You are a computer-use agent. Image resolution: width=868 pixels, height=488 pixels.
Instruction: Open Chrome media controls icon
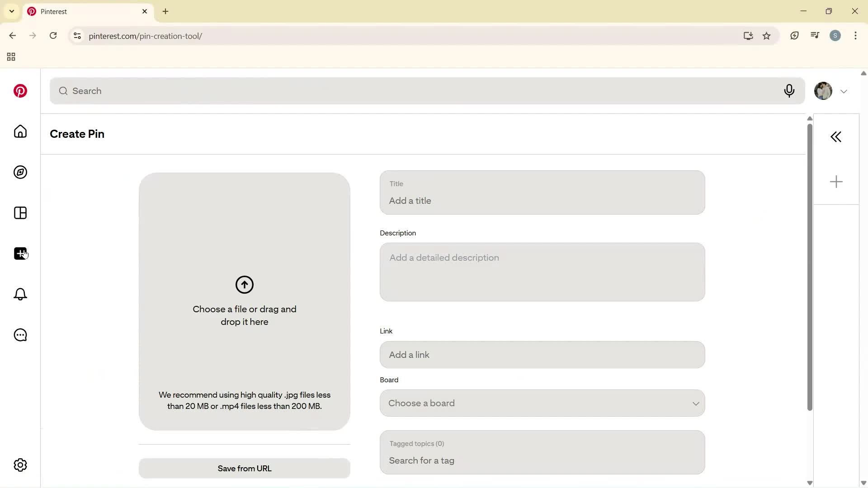[815, 35]
